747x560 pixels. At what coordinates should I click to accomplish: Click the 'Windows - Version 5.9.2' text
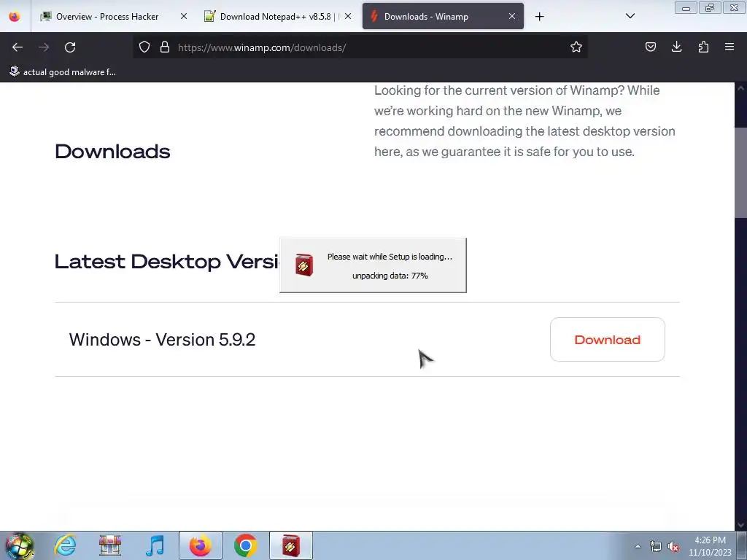(x=162, y=340)
